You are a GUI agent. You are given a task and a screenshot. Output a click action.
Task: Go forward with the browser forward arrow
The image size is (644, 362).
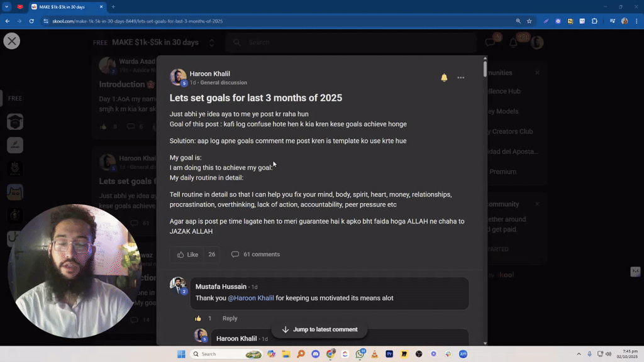click(19, 21)
